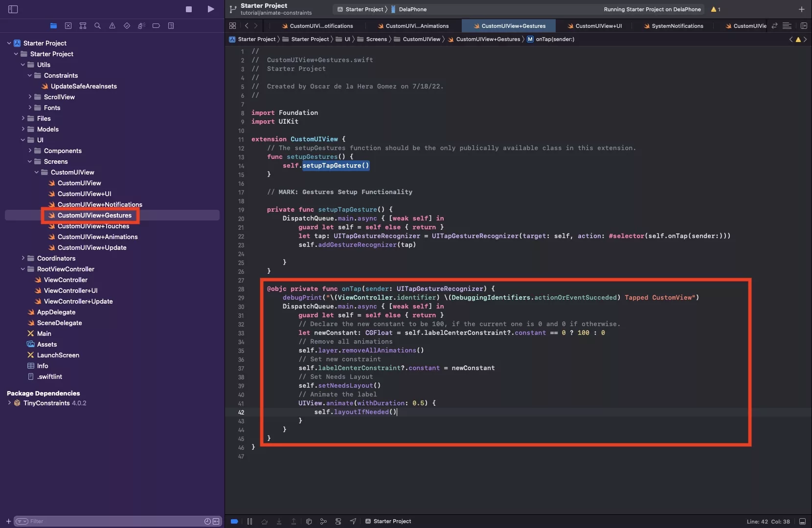Enable code review arrows button
This screenshot has width=812, height=528.
tap(774, 26)
